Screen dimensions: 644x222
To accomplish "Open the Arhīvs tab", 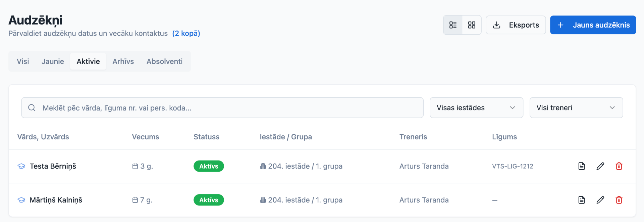I will coord(123,61).
